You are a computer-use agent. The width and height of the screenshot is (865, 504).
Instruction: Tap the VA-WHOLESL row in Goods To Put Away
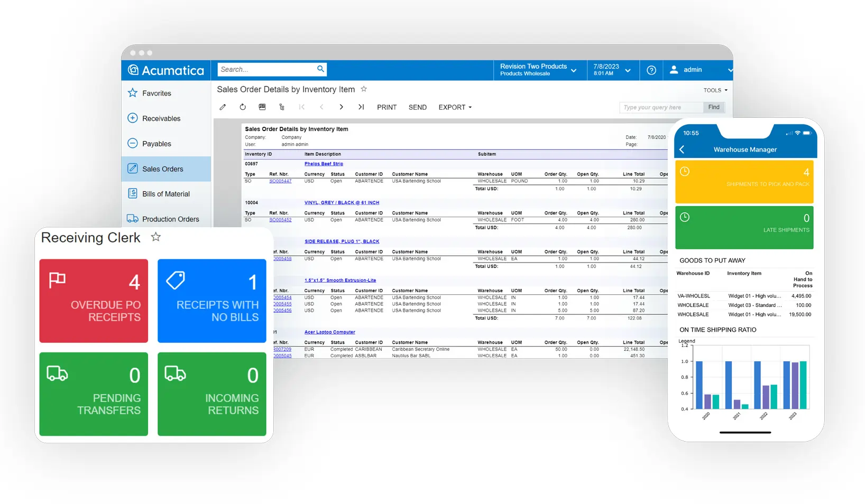click(x=744, y=296)
